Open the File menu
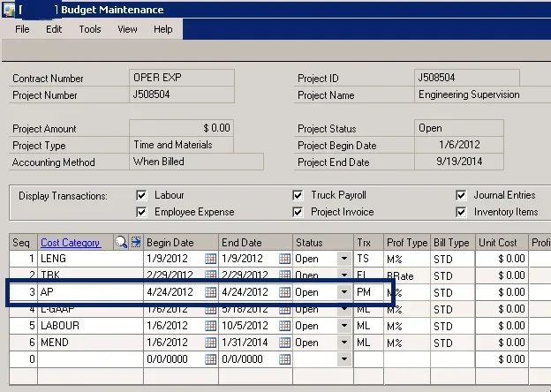 (x=22, y=29)
